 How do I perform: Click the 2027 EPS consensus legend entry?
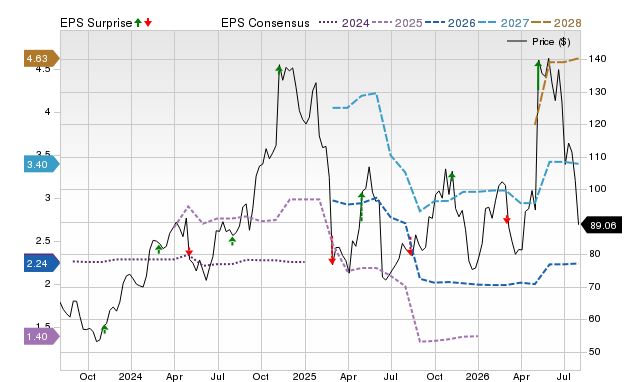(503, 23)
